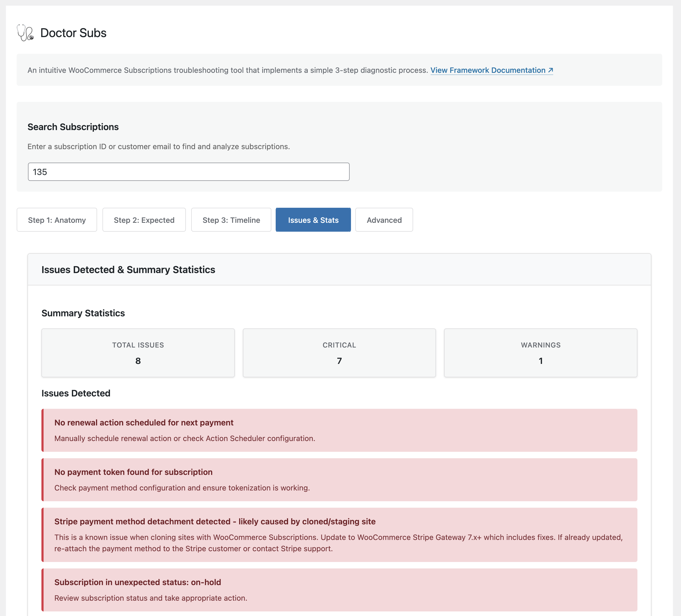Select the Issues & Stats tab
Viewport: 681px width, 616px height.
[x=313, y=220]
